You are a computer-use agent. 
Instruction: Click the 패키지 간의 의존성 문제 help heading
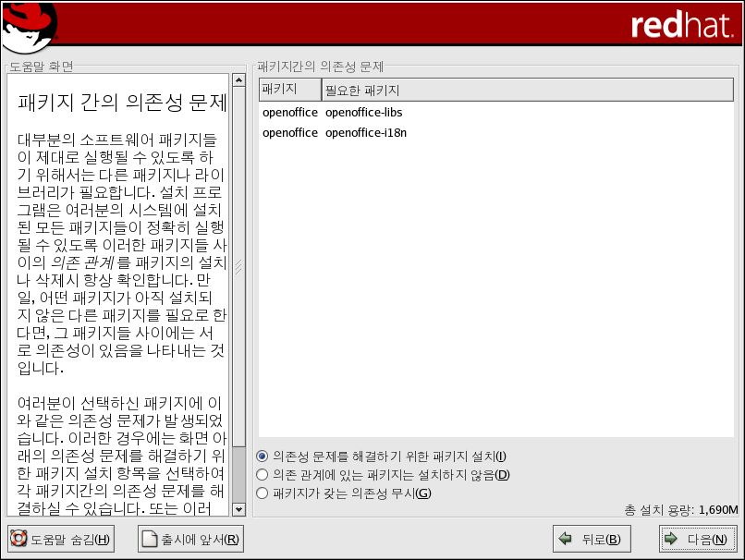click(122, 100)
